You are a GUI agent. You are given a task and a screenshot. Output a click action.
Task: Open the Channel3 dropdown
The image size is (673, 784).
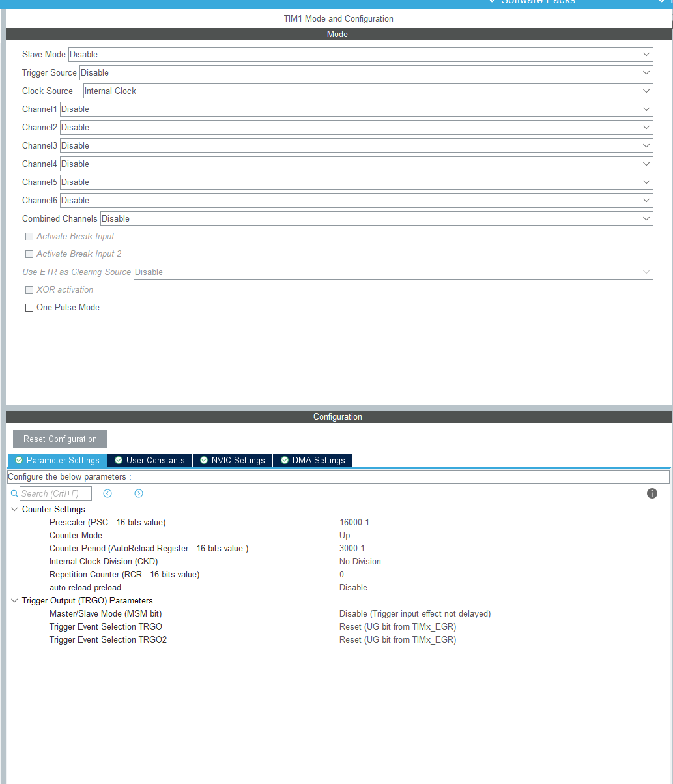(356, 146)
